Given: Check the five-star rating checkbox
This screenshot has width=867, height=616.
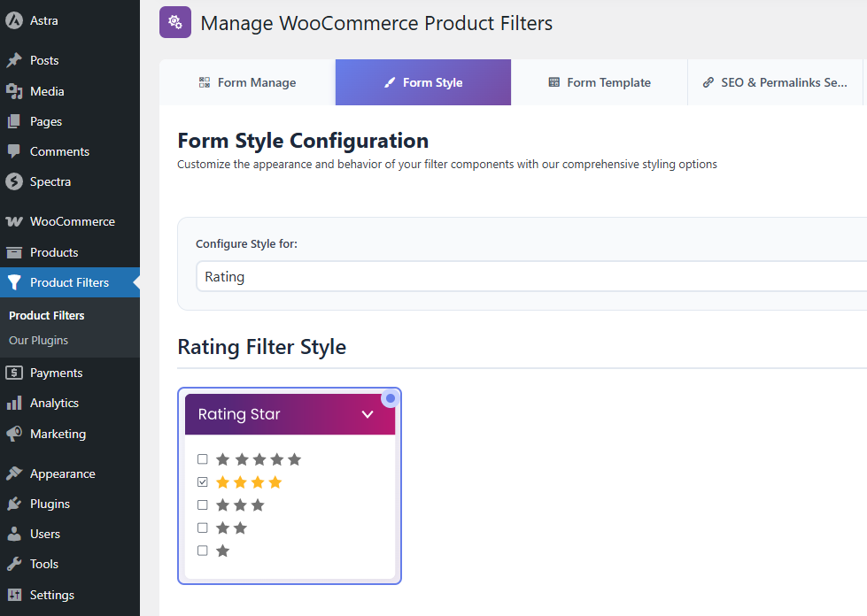Looking at the screenshot, I should [203, 459].
